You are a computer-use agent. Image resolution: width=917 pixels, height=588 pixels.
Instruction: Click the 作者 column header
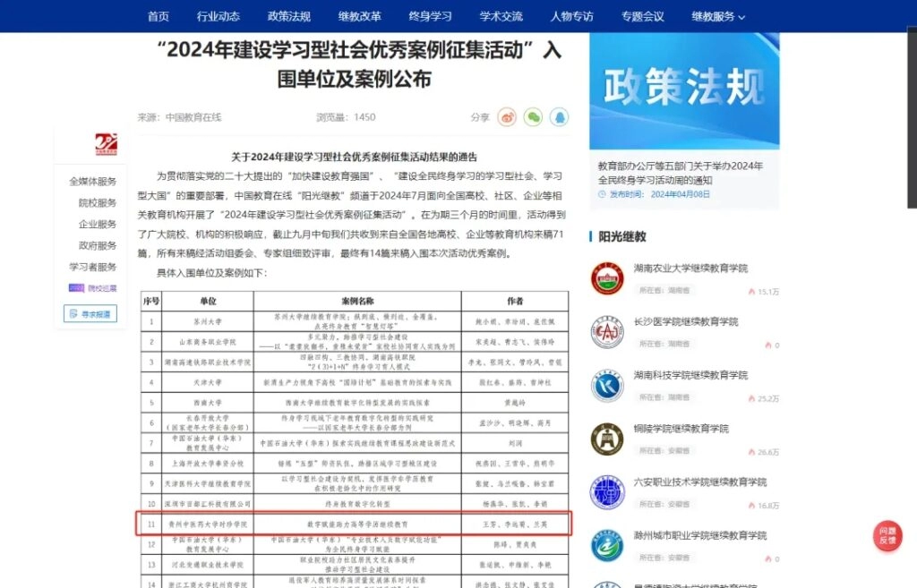tap(515, 301)
